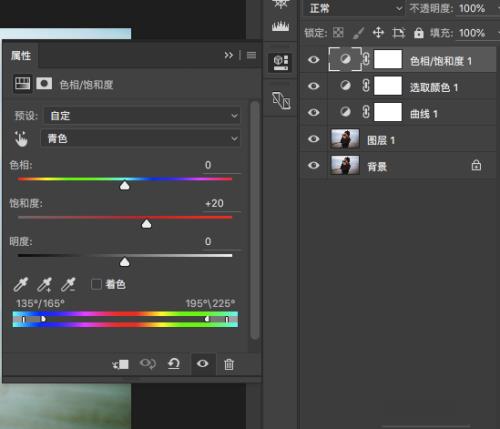This screenshot has height=429, width=500.
Task: Select the subtract-from-sample eyedropper
Action: [69, 284]
